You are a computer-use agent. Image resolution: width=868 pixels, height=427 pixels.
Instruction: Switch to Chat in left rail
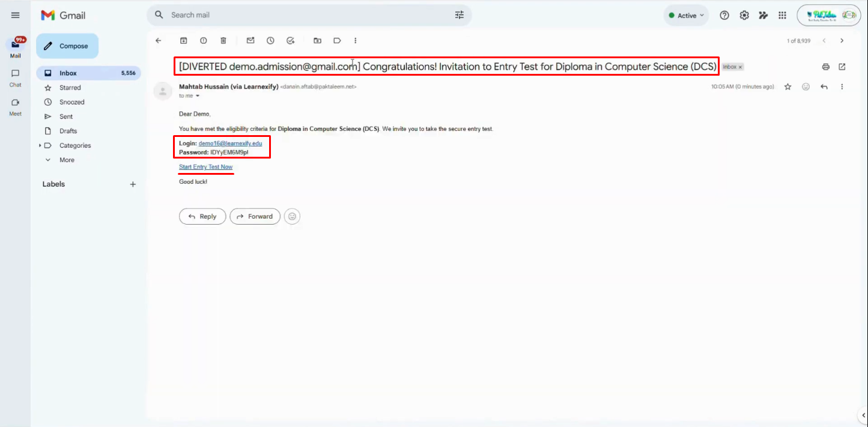pyautogui.click(x=16, y=77)
